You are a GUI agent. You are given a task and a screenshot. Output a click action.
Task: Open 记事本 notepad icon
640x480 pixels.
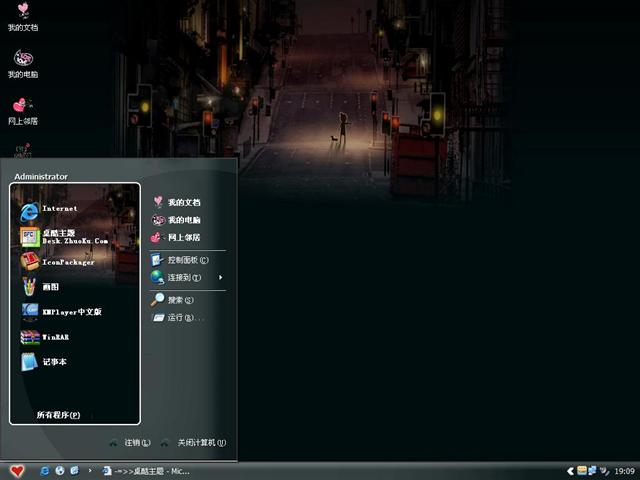[x=29, y=362]
